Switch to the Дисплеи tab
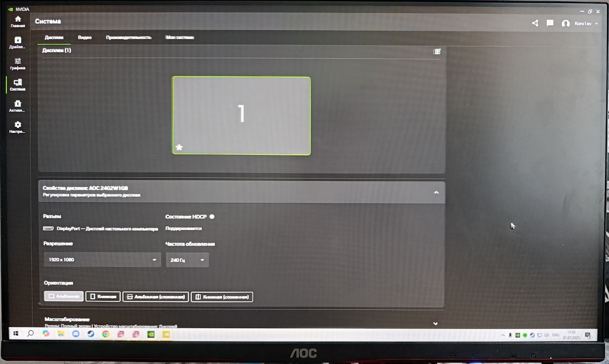This screenshot has height=364, width=609. (x=54, y=38)
